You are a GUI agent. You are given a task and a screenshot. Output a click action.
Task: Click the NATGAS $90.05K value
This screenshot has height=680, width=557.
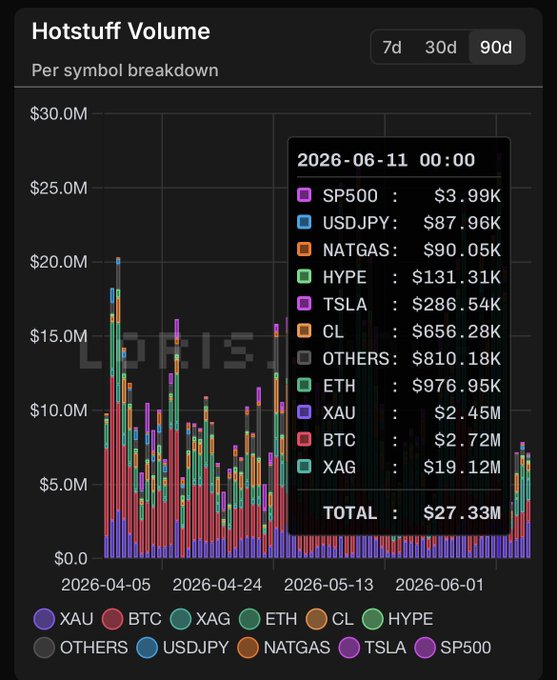[462, 250]
